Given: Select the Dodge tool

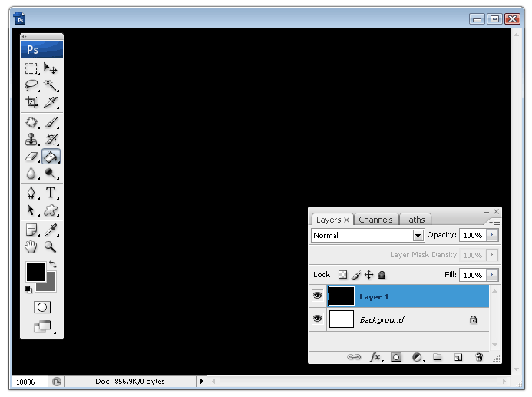Looking at the screenshot, I should tap(51, 174).
